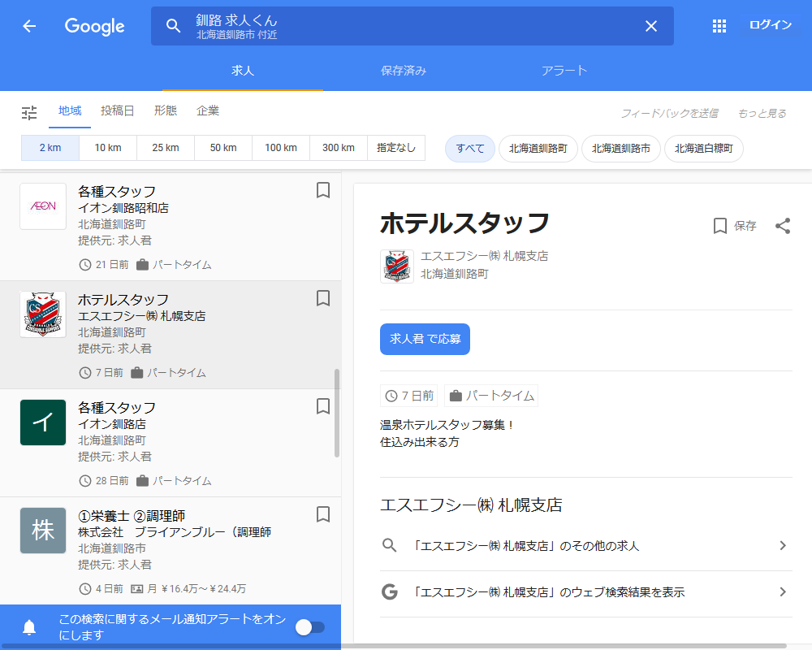The image size is (812, 650).
Task: Open the Google apps grid
Action: pyautogui.click(x=719, y=26)
